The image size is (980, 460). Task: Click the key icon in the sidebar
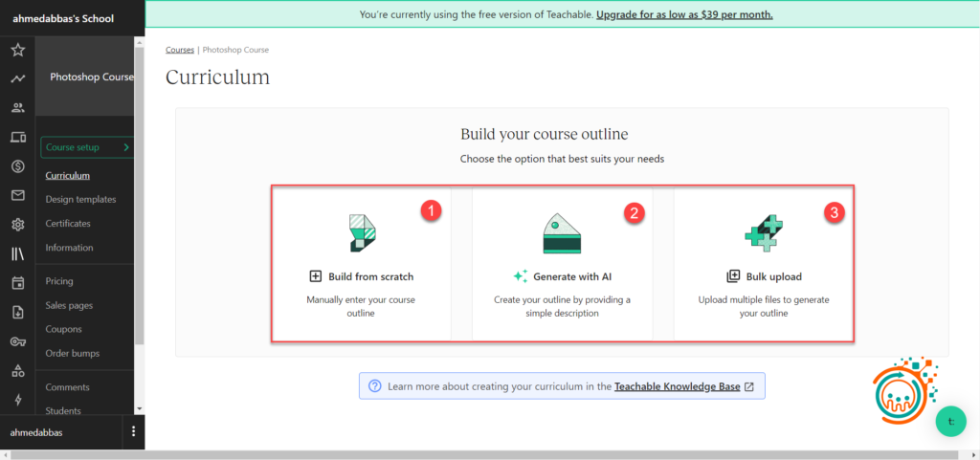pos(17,341)
